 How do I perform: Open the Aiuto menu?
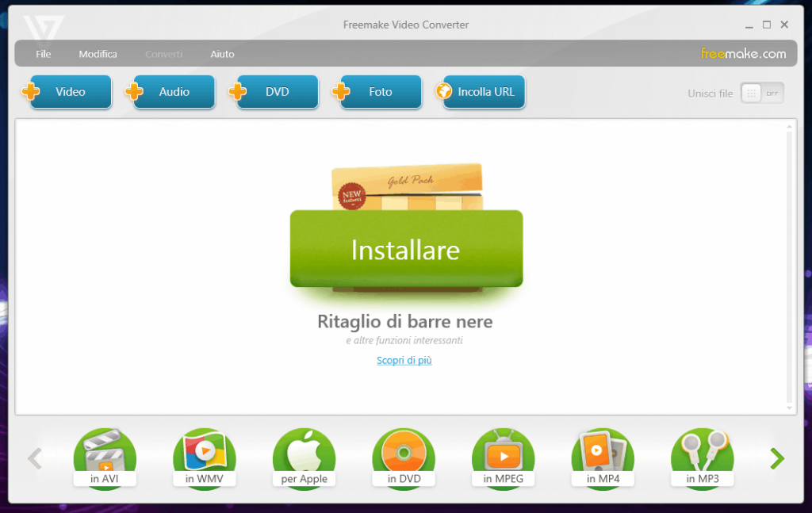[x=222, y=54]
